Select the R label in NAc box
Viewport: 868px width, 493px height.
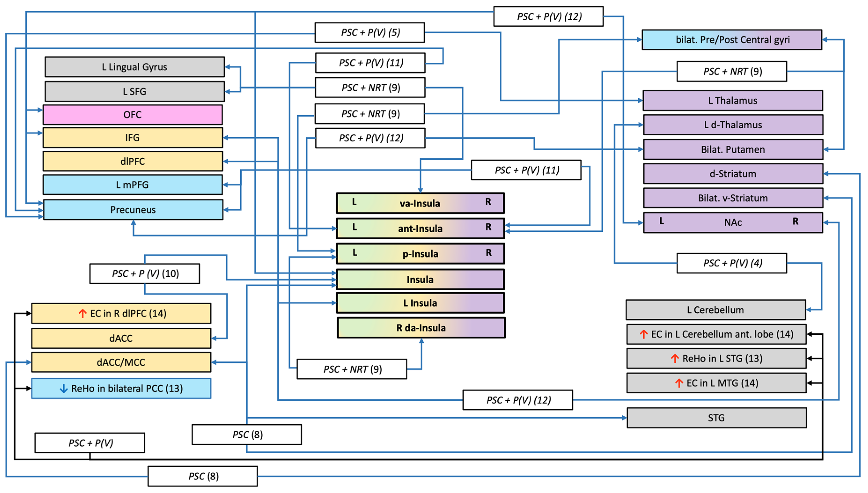coord(795,221)
